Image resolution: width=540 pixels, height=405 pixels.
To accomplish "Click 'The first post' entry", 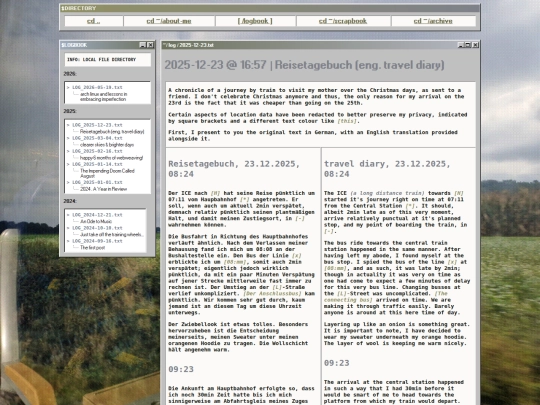I will [92, 248].
